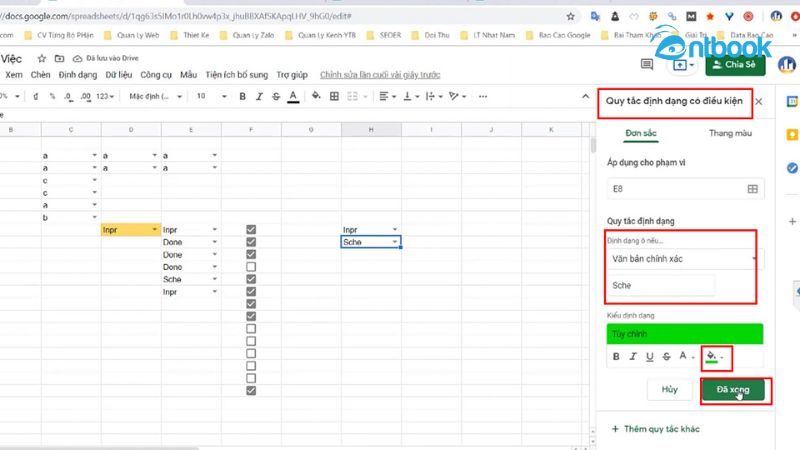Viewport: 800px width, 450px height.
Task: Toggle bold in the main toolbar
Action: (x=243, y=96)
